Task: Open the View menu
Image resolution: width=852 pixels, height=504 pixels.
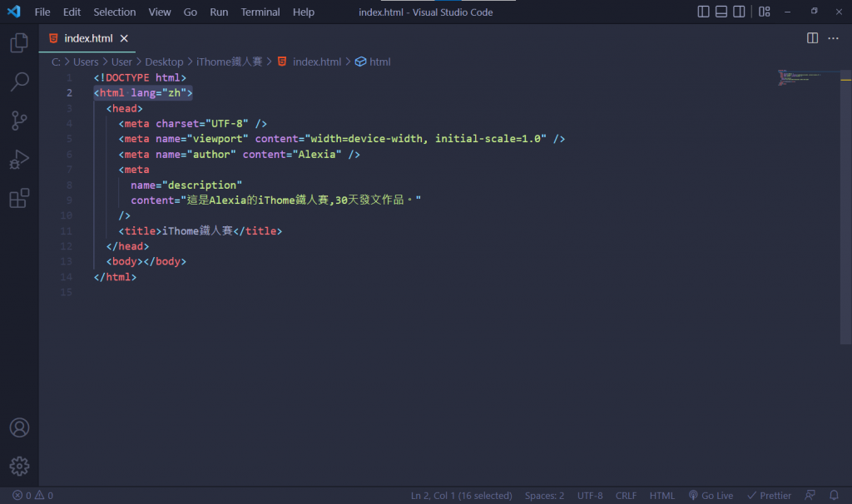Action: (160, 12)
